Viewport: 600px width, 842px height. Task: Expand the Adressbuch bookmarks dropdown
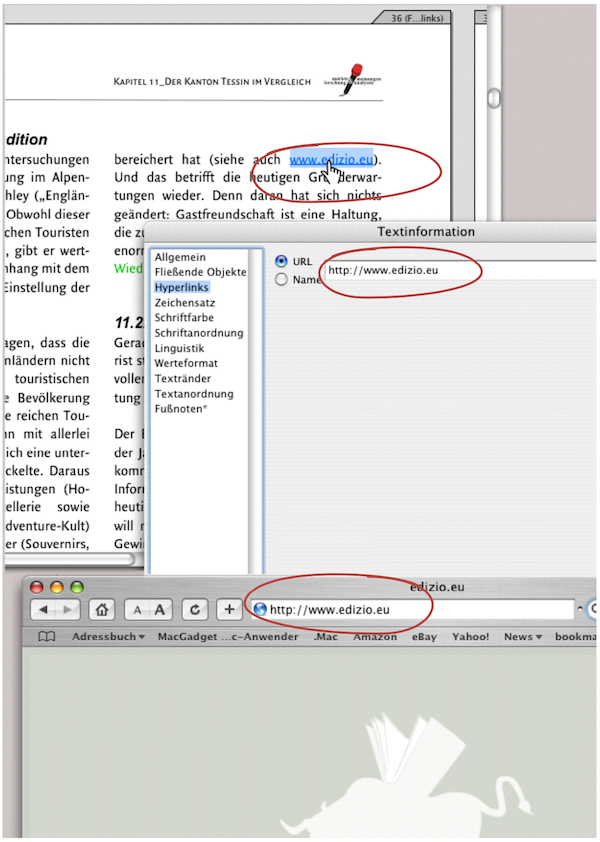(108, 637)
